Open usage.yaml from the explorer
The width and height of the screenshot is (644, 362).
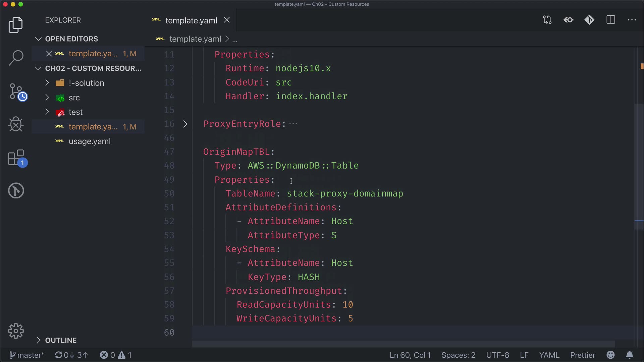[89, 141]
